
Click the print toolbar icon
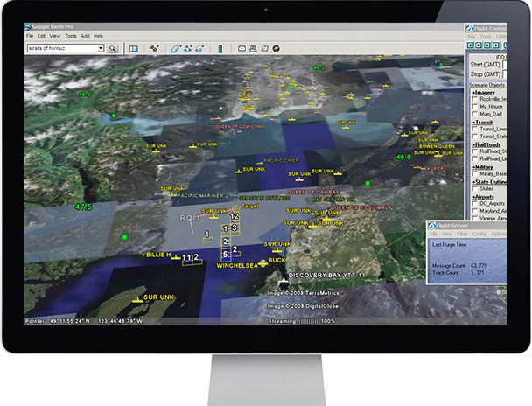click(x=254, y=49)
